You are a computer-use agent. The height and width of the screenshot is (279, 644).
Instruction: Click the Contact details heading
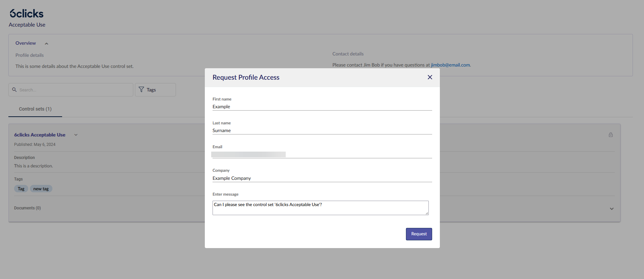[x=348, y=54]
